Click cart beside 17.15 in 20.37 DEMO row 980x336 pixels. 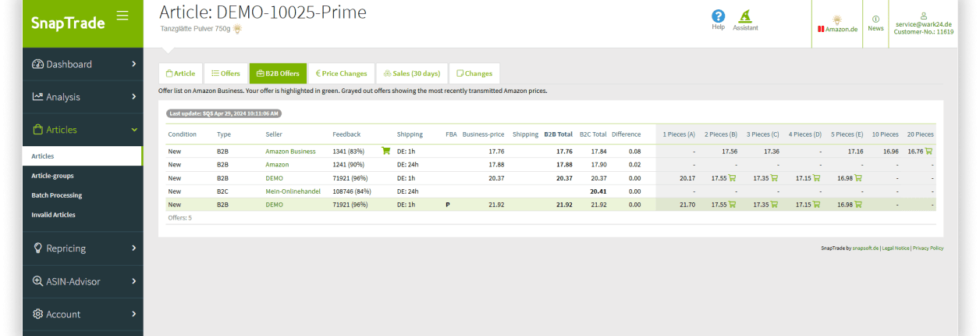click(816, 178)
